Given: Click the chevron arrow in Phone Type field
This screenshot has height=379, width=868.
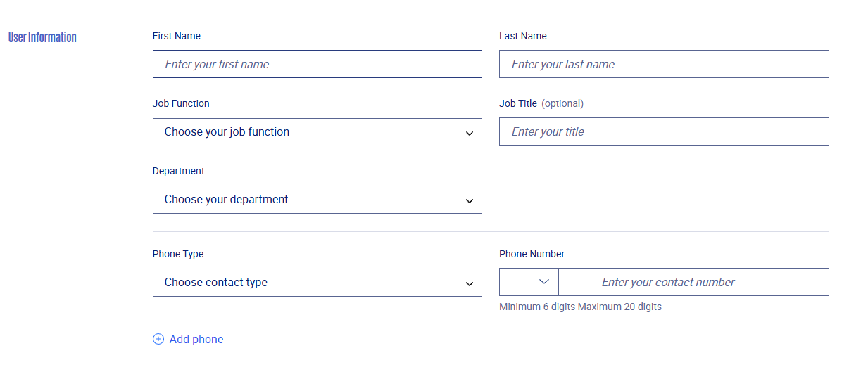Looking at the screenshot, I should [470, 284].
